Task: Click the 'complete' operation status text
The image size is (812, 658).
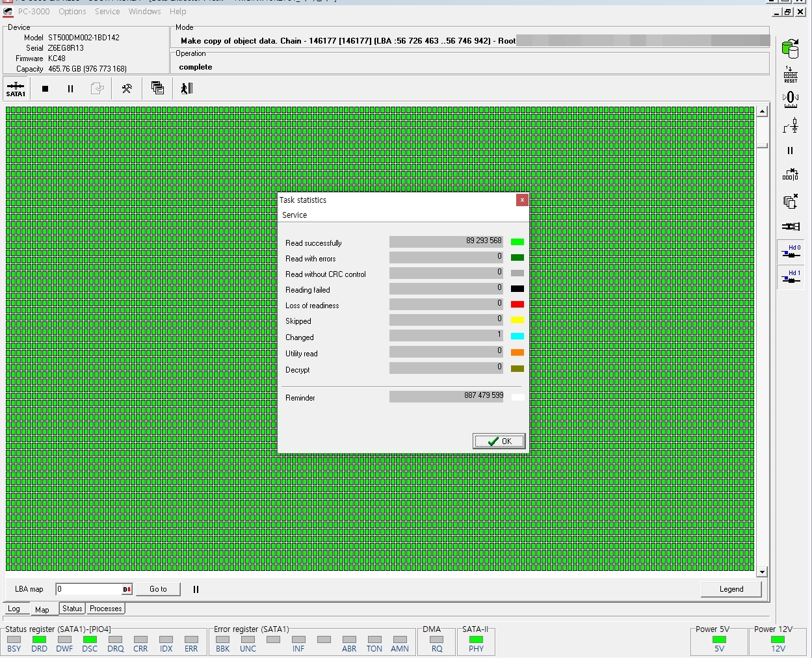Action: pyautogui.click(x=196, y=67)
